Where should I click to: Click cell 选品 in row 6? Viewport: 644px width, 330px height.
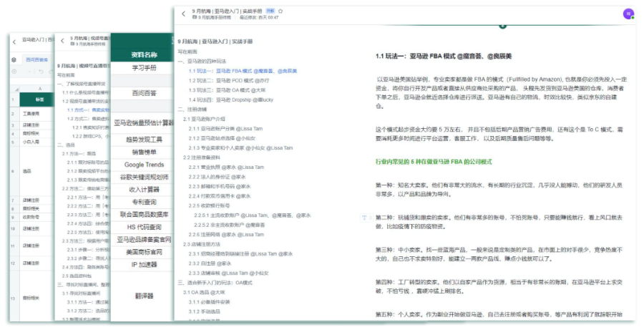point(37,171)
